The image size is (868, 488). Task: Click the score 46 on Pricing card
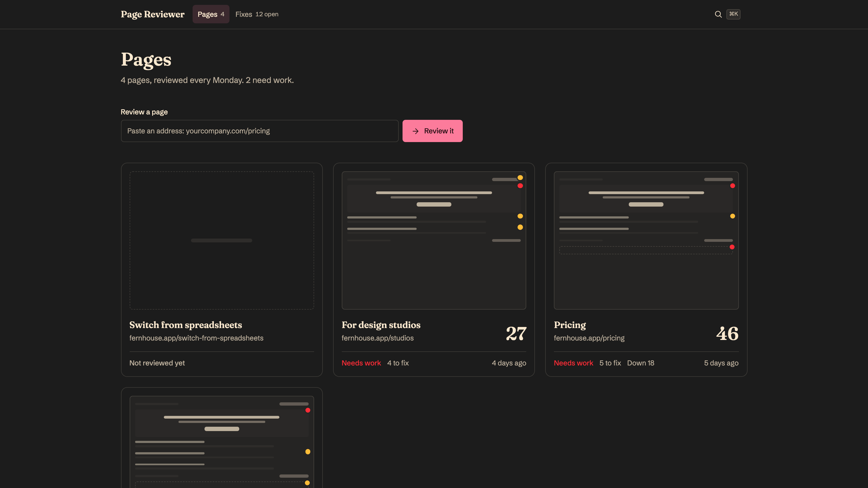point(727,333)
